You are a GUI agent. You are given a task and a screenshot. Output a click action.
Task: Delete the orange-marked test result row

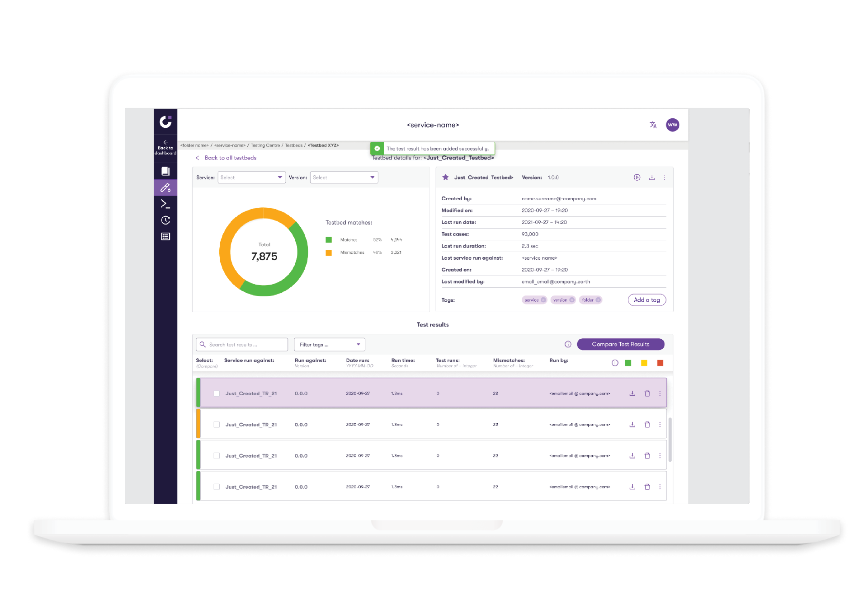point(647,425)
